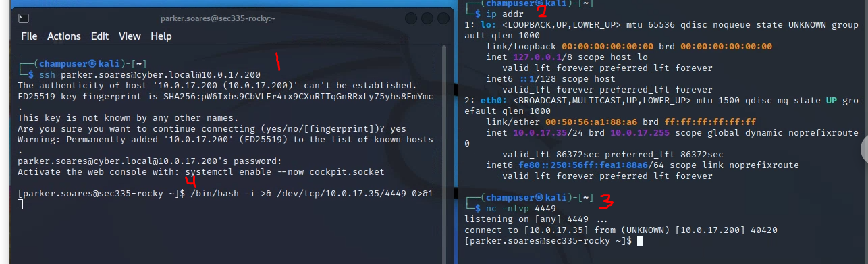Click the link/loopback MAC address line

[629, 46]
